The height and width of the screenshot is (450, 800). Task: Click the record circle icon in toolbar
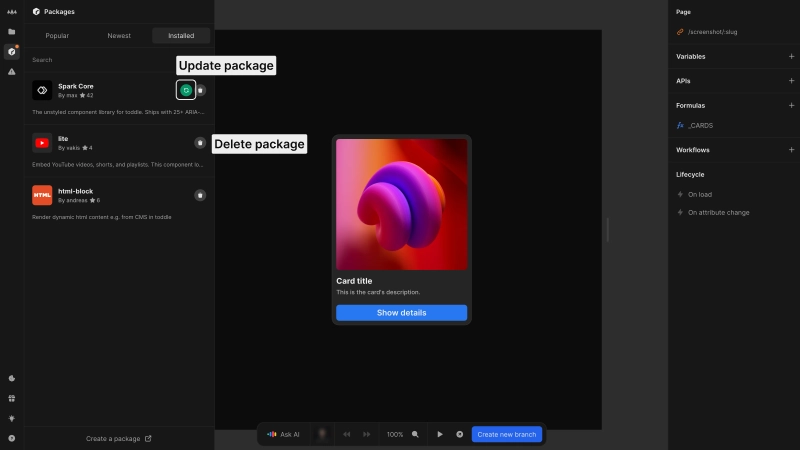click(x=460, y=435)
